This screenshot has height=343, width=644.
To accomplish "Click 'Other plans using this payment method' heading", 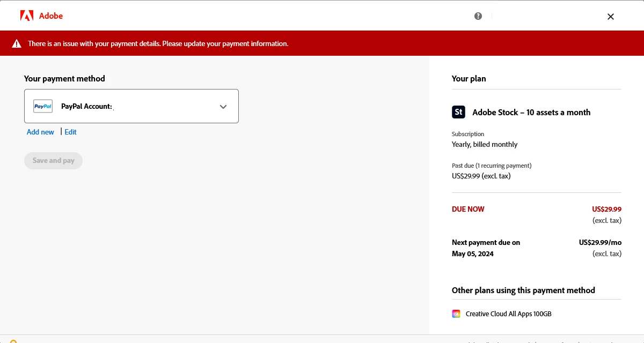I will point(523,290).
